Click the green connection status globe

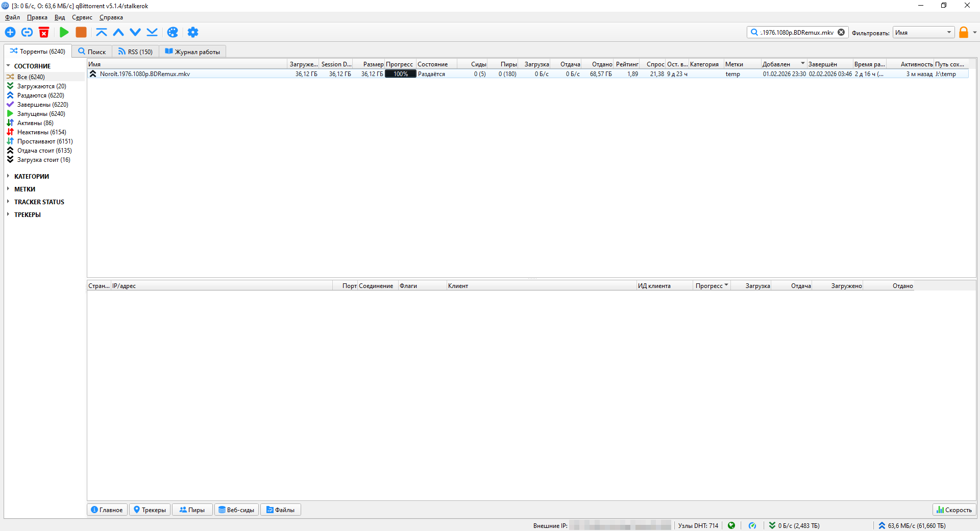[731, 525]
